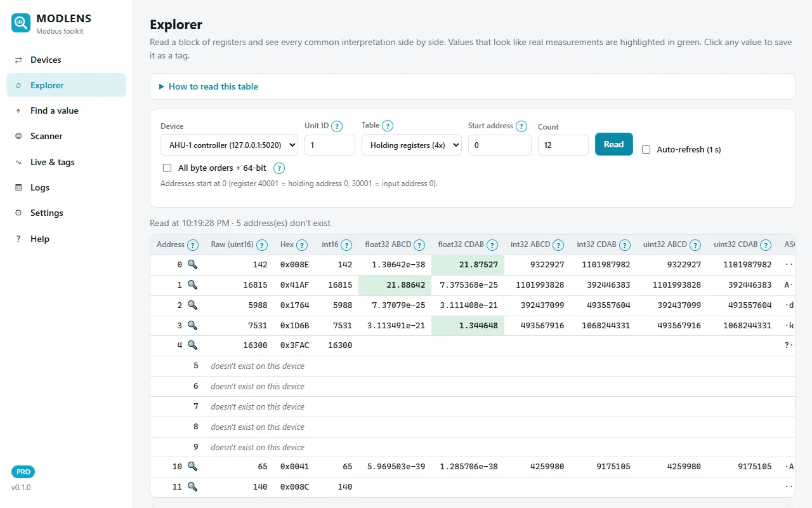
Task: Click magnifier icon for address 3
Action: 192,325
